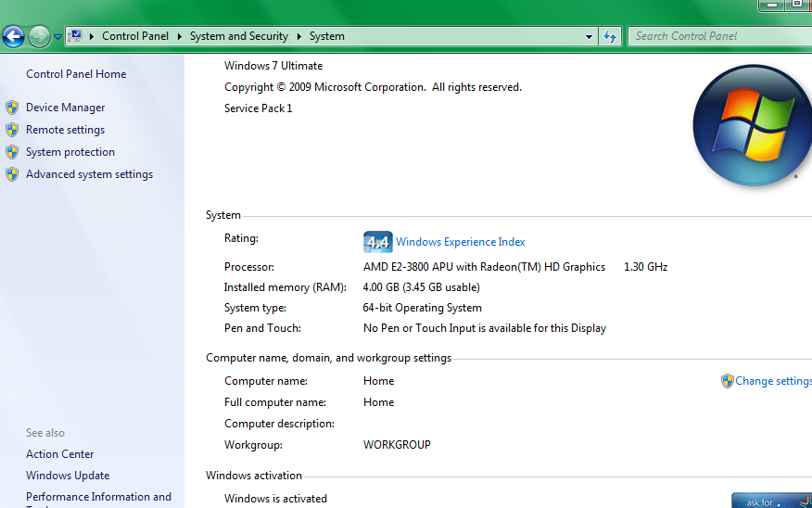
Task: Open the address bar history dropdown
Action: [589, 37]
